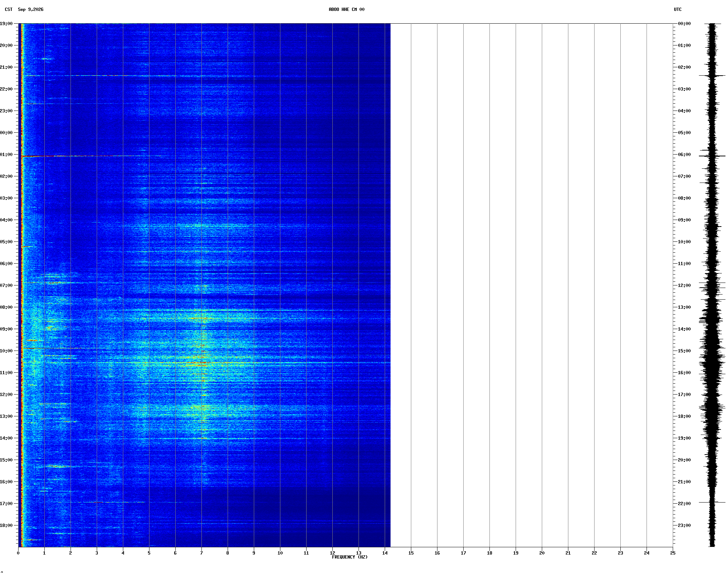Viewport: 728px width, 576px height.
Task: Click the 18:00 label on CST axis
Action: [6, 525]
